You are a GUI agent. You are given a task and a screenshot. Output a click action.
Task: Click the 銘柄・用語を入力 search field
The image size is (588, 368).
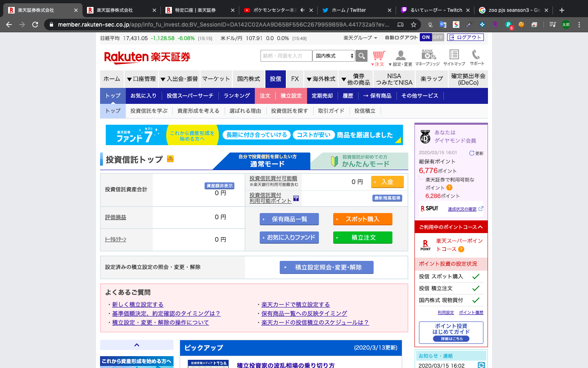(286, 56)
